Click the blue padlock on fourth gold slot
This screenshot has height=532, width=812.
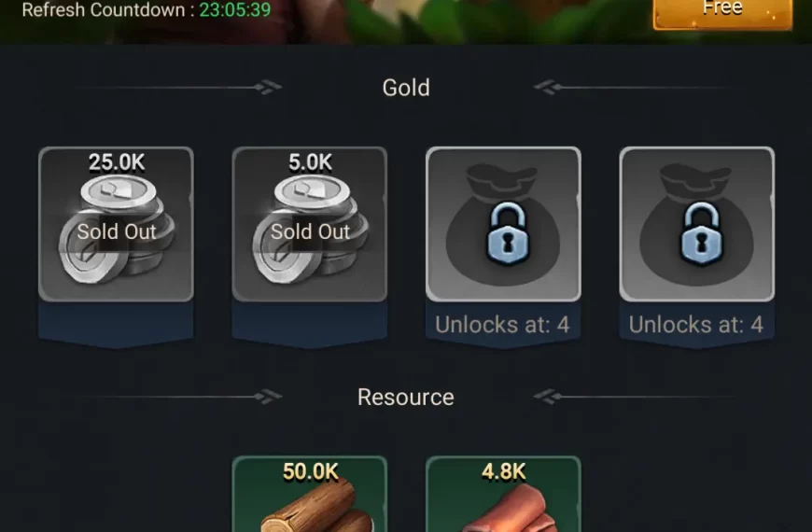(701, 233)
